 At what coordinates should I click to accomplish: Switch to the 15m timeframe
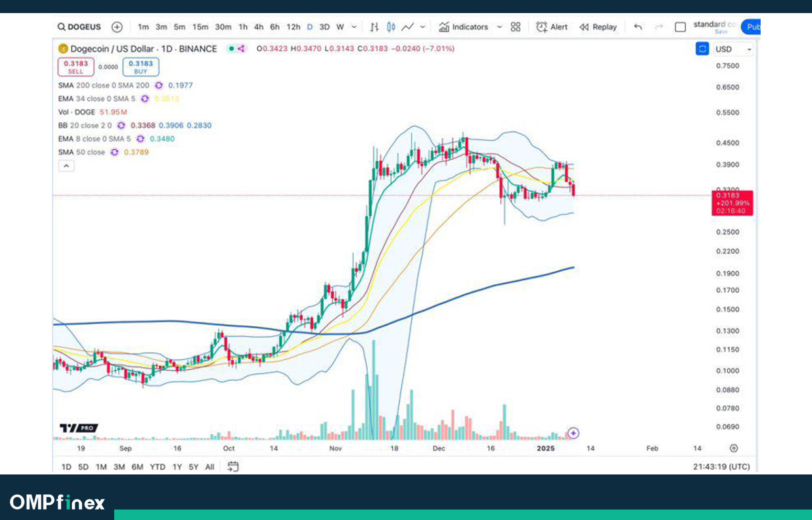[x=200, y=27]
